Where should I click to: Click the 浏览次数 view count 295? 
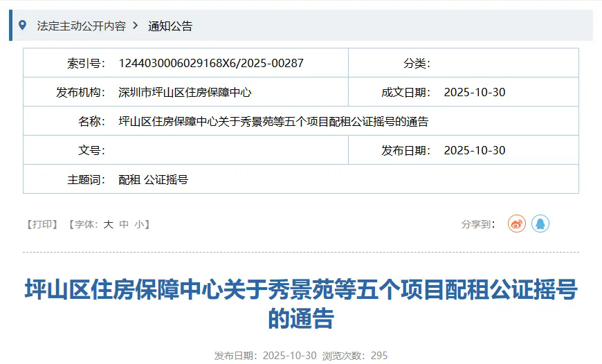pyautogui.click(x=379, y=356)
